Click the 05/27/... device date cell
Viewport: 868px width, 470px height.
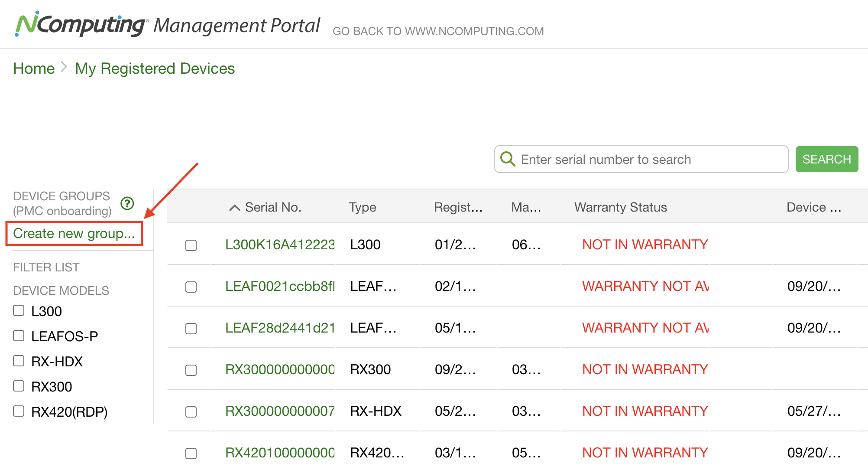click(814, 411)
